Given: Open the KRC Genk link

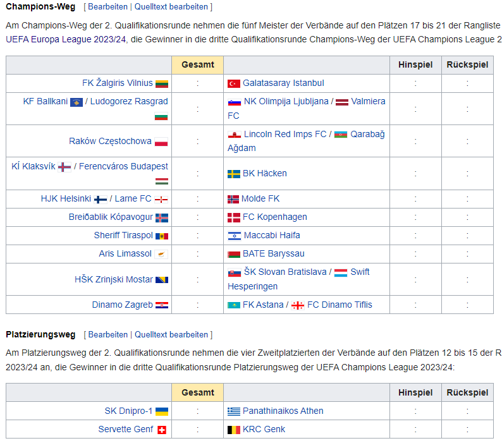Looking at the screenshot, I should (x=264, y=429).
